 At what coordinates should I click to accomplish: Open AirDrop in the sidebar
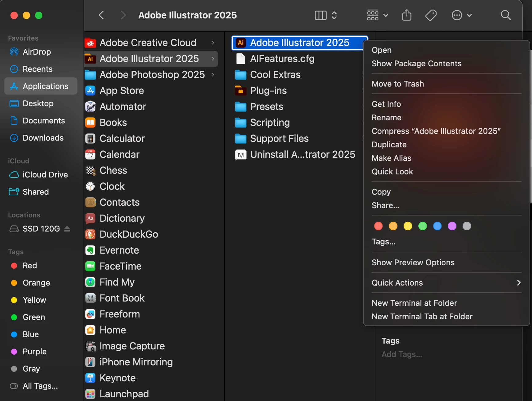[41, 52]
